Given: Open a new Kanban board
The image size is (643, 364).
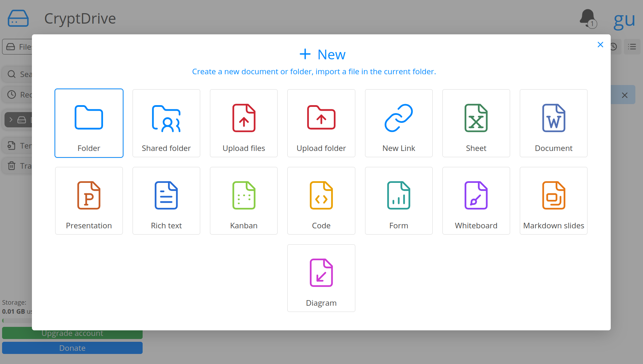Looking at the screenshot, I should (244, 201).
